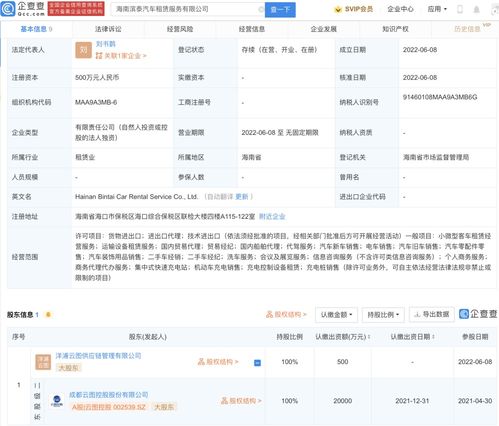Switch to the 企业发展 tab
Image resolution: width=499 pixels, height=426 pixels.
tap(323, 29)
